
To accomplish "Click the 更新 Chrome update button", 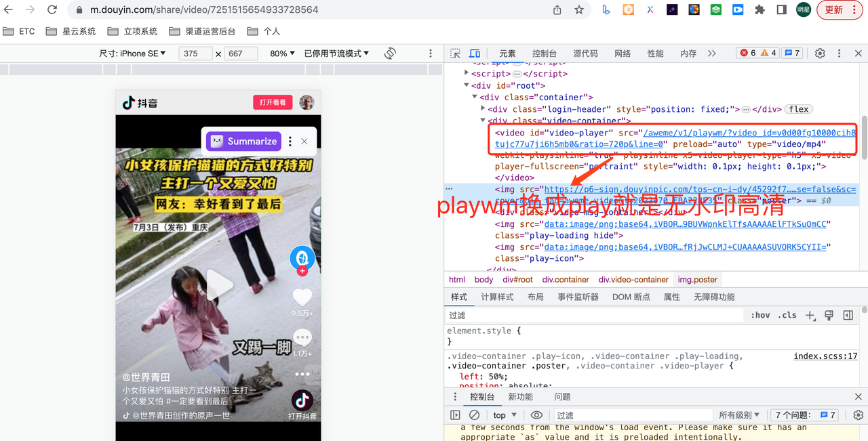I will 840,10.
